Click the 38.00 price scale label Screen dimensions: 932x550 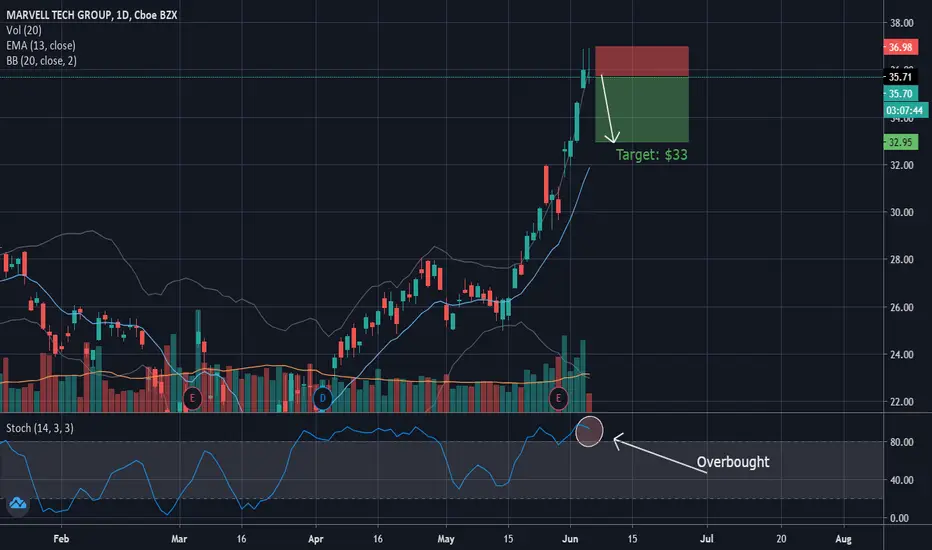(902, 23)
